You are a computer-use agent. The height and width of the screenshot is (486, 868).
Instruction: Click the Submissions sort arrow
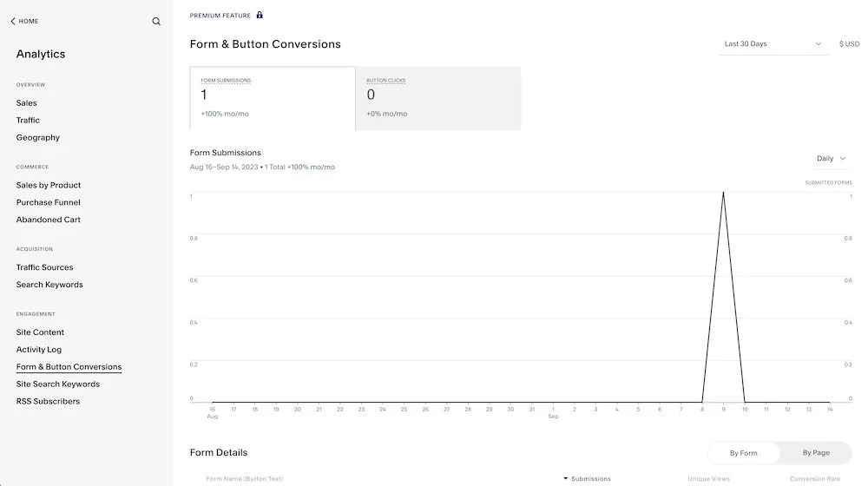(566, 478)
